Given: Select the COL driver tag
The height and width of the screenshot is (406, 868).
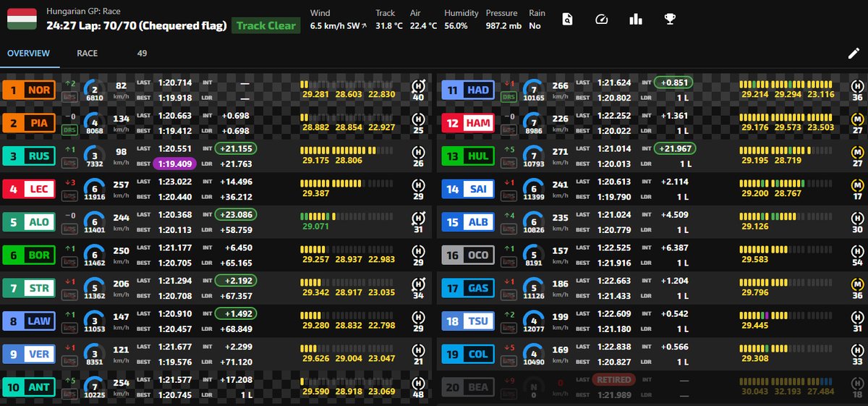Looking at the screenshot, I should 468,354.
